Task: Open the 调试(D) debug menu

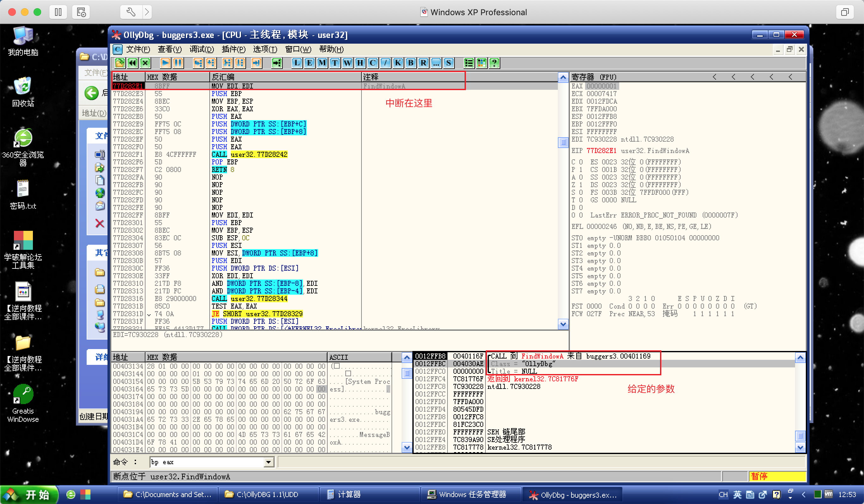Action: (x=201, y=49)
